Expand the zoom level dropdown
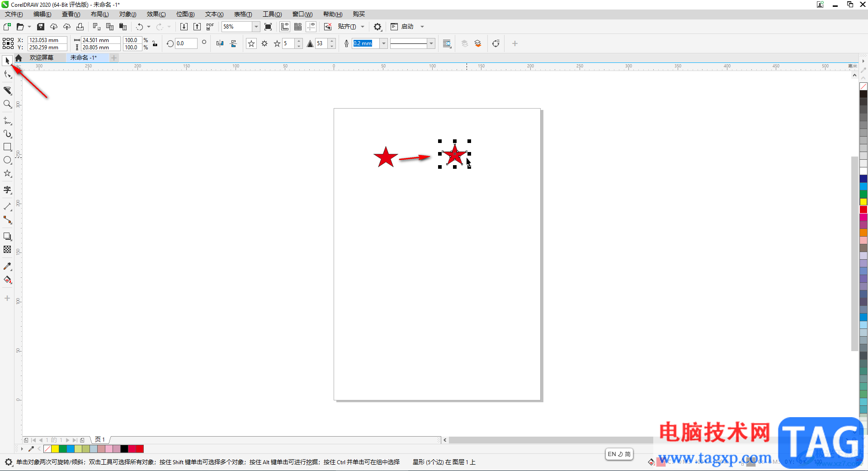The image size is (868, 471). (256, 27)
